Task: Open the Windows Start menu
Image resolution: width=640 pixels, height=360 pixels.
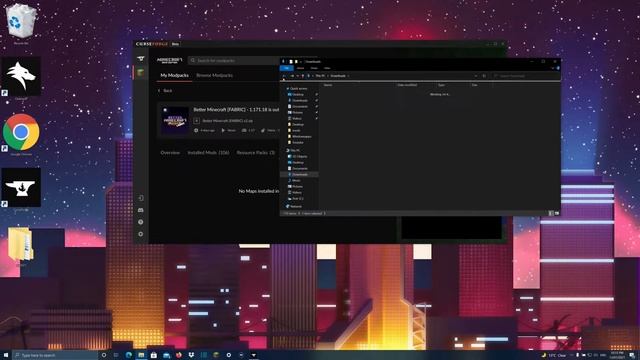Action: point(6,355)
